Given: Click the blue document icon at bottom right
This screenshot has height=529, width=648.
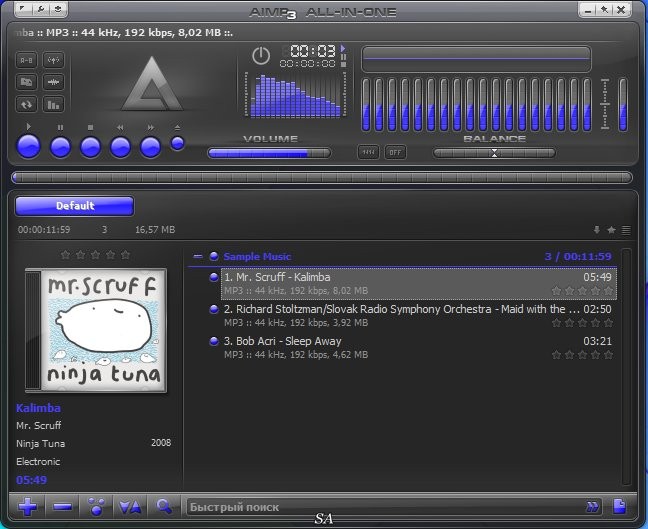Looking at the screenshot, I should (619, 506).
